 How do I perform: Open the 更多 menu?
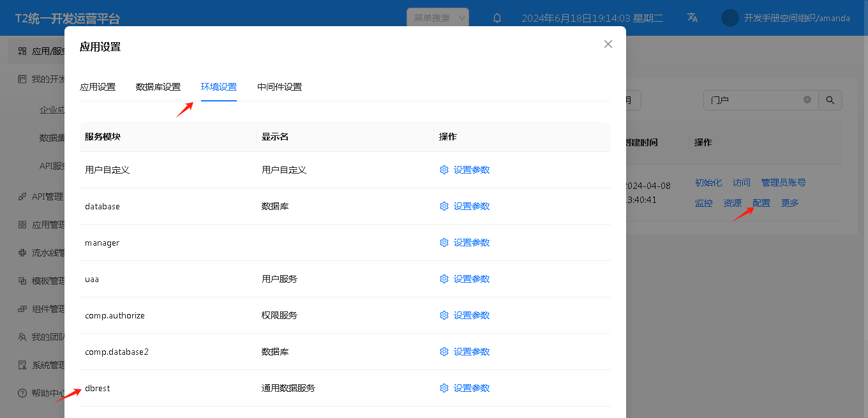(x=790, y=203)
